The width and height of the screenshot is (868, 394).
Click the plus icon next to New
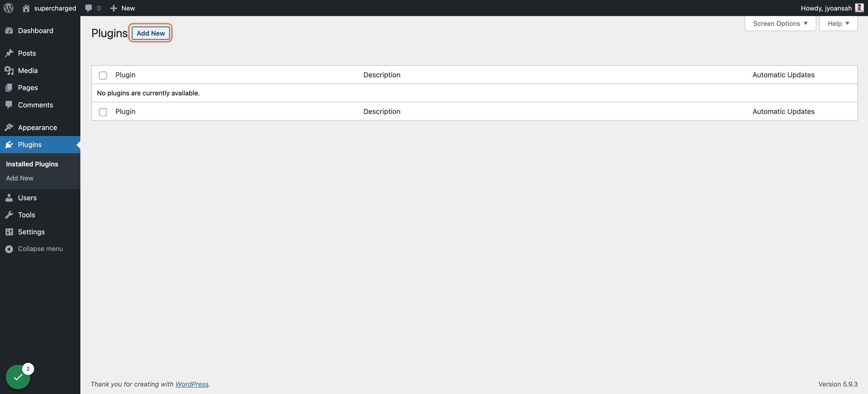coord(114,8)
